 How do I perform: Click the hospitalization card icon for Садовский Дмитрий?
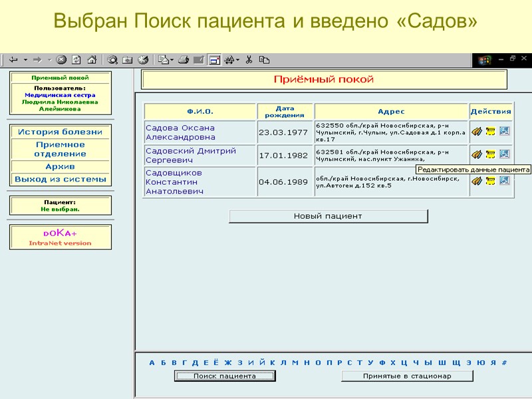491,153
